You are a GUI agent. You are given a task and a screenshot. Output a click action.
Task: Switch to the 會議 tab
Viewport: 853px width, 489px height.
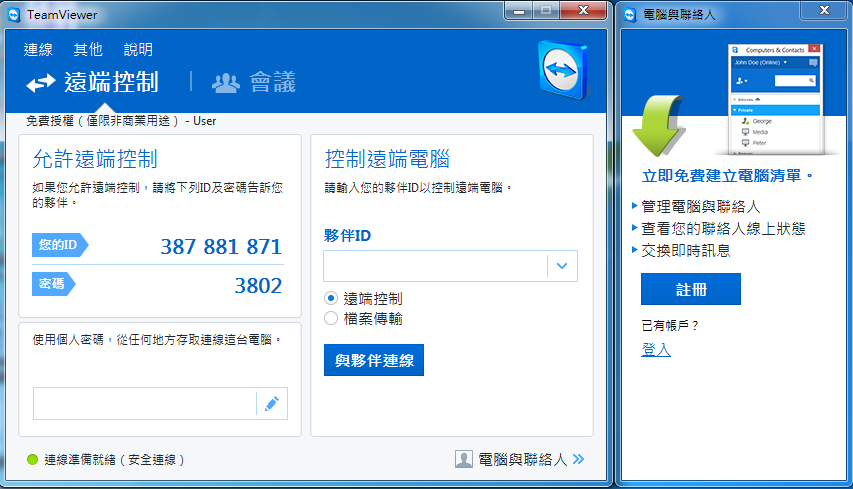tap(273, 82)
